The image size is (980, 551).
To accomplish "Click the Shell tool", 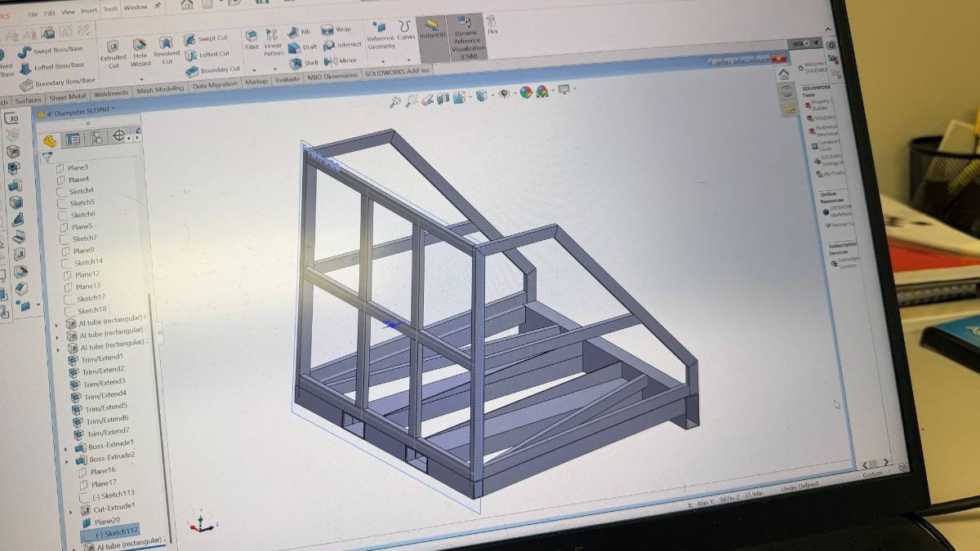I will [304, 63].
